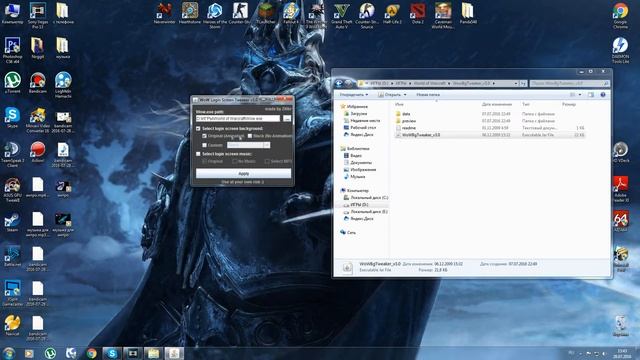Change the view with the views icon

573,95
